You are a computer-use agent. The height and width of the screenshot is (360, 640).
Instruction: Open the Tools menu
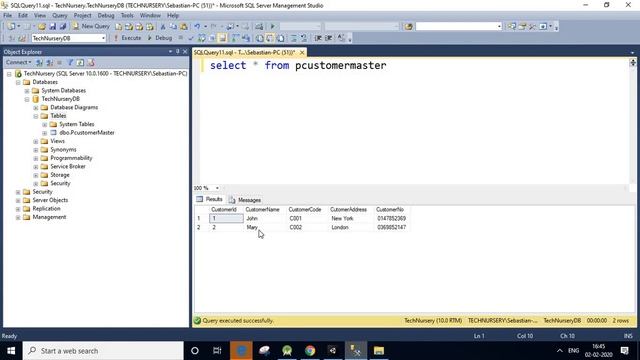(127, 16)
